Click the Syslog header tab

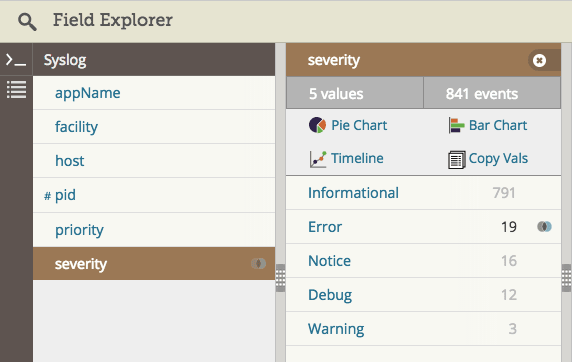(154, 59)
